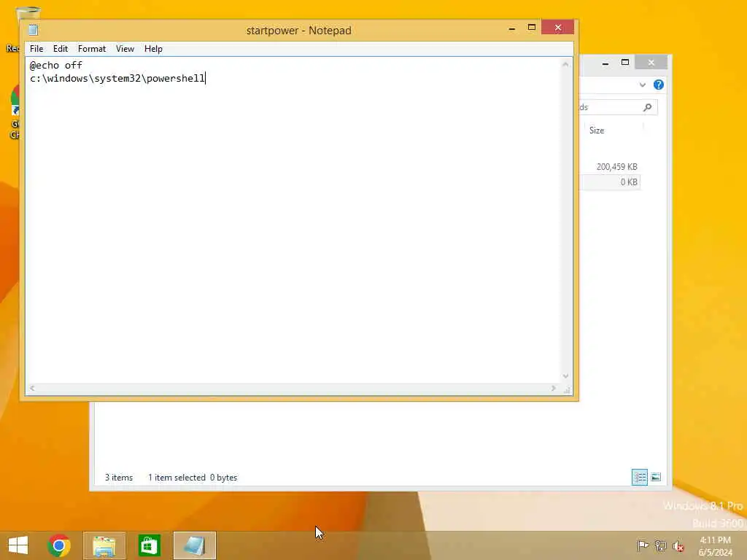Open the Action Center flag icon
Viewport: 747px width, 560px height.
coord(643,545)
